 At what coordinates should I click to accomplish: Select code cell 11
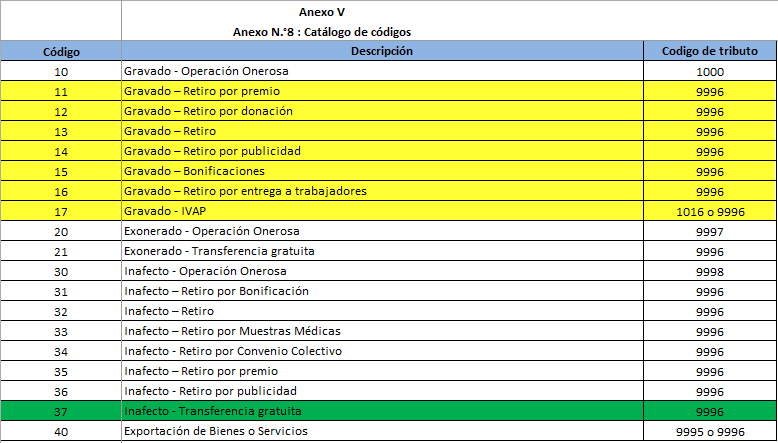pyautogui.click(x=61, y=91)
